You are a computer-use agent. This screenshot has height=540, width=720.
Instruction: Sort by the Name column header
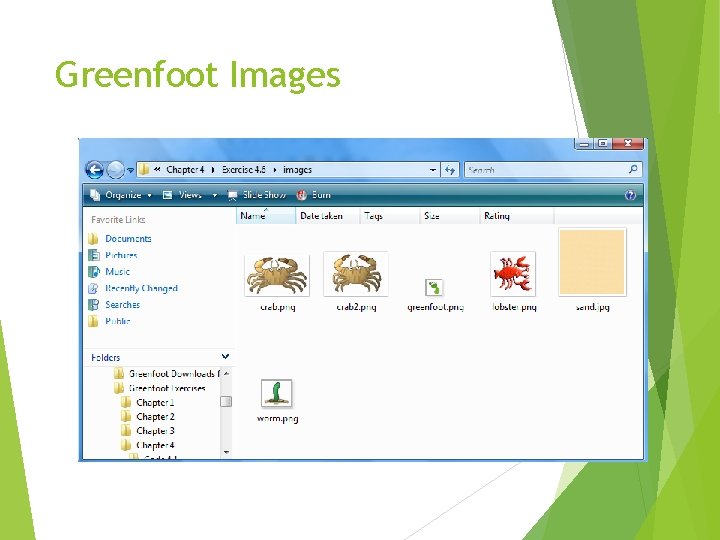point(266,216)
